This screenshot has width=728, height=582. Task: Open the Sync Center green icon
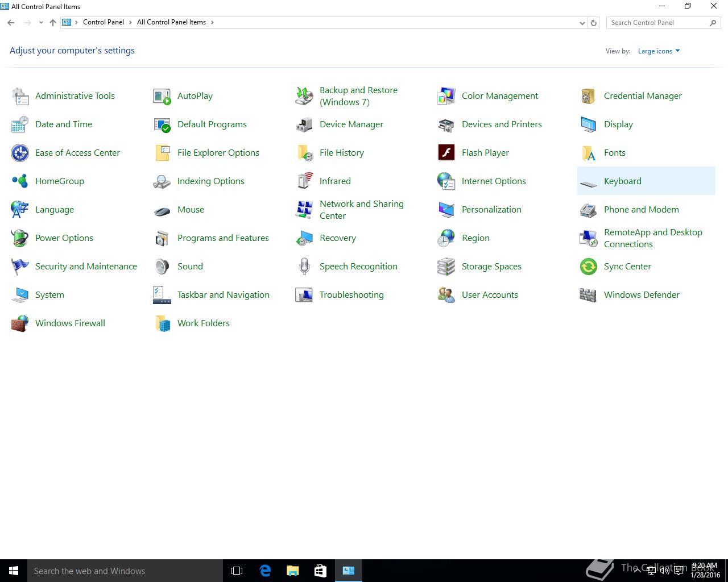coord(589,267)
